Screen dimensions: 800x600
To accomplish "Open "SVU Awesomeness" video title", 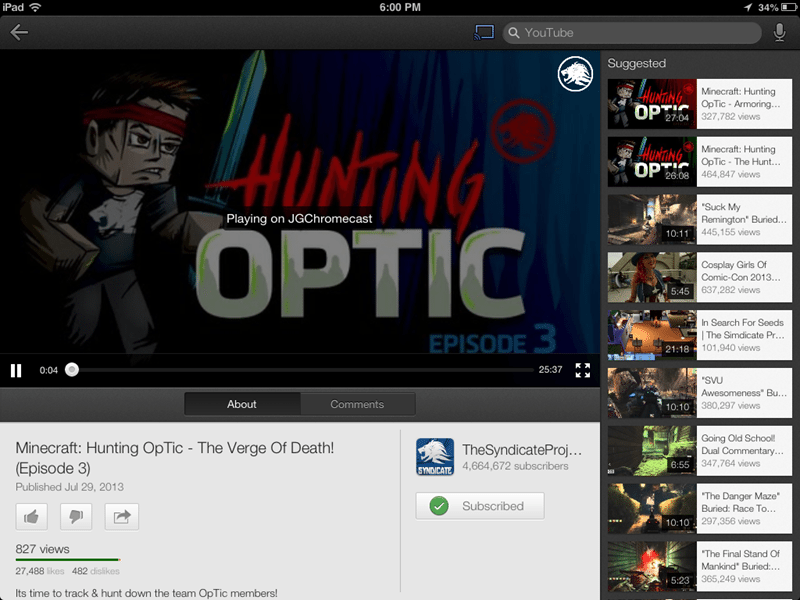I will 743,386.
